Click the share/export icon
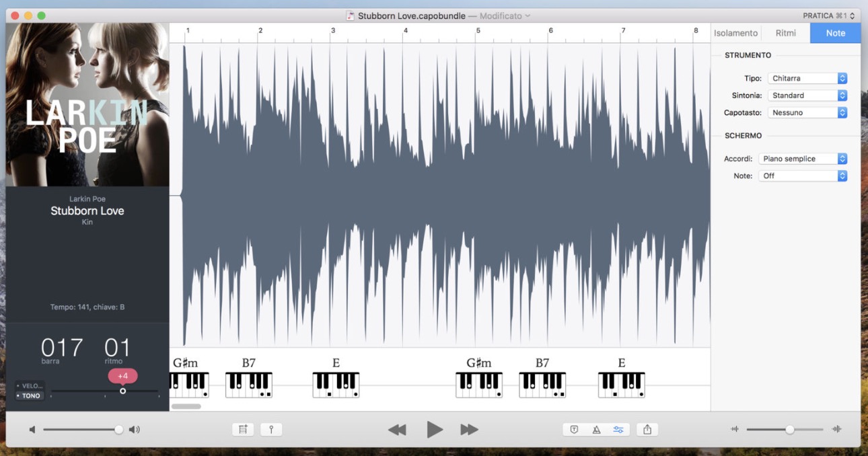The width and height of the screenshot is (868, 456). (x=647, y=429)
